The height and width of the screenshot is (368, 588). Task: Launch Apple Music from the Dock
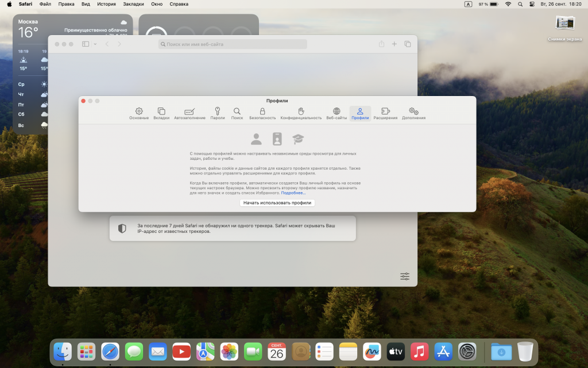pyautogui.click(x=420, y=351)
